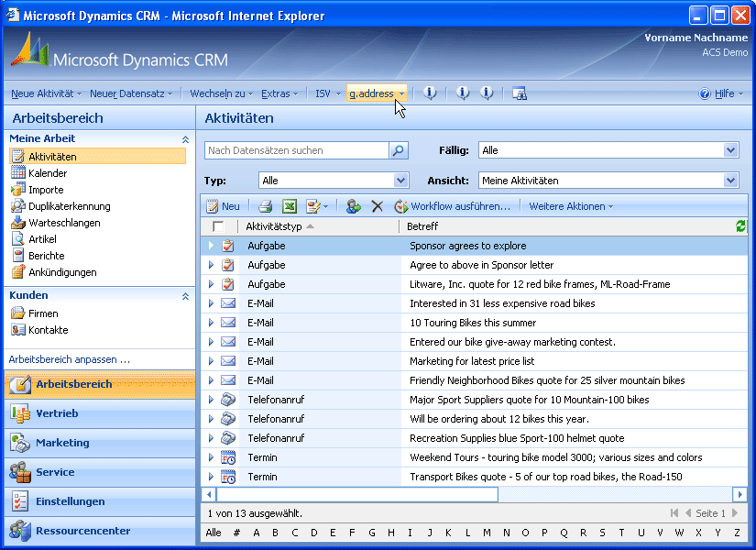756x550 pixels.
Task: Click the assign activities icon
Action: pyautogui.click(x=354, y=206)
